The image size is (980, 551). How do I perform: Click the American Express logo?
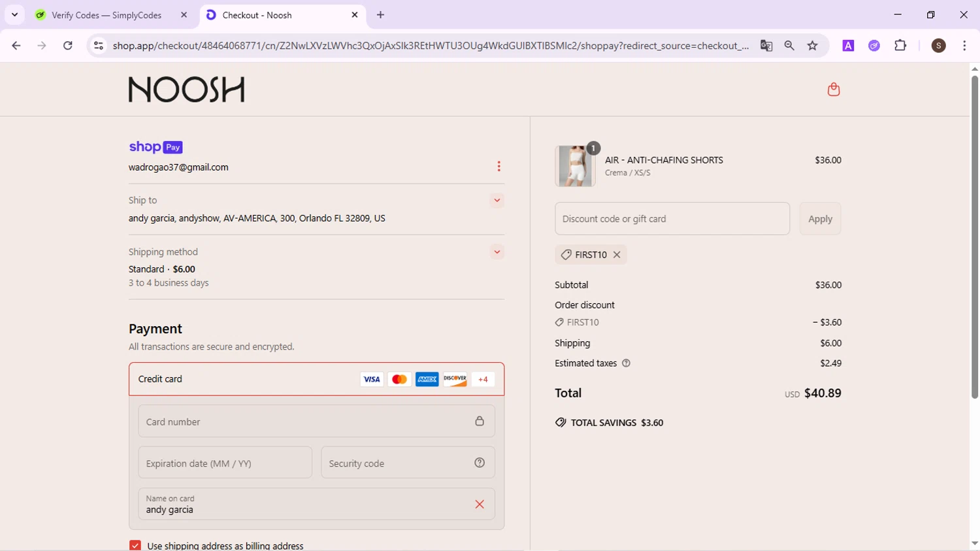click(427, 379)
